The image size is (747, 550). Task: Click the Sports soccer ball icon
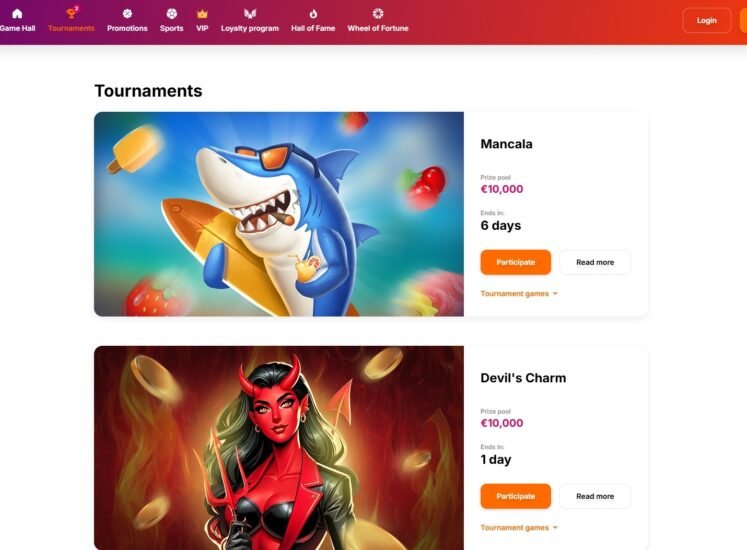[x=172, y=13]
